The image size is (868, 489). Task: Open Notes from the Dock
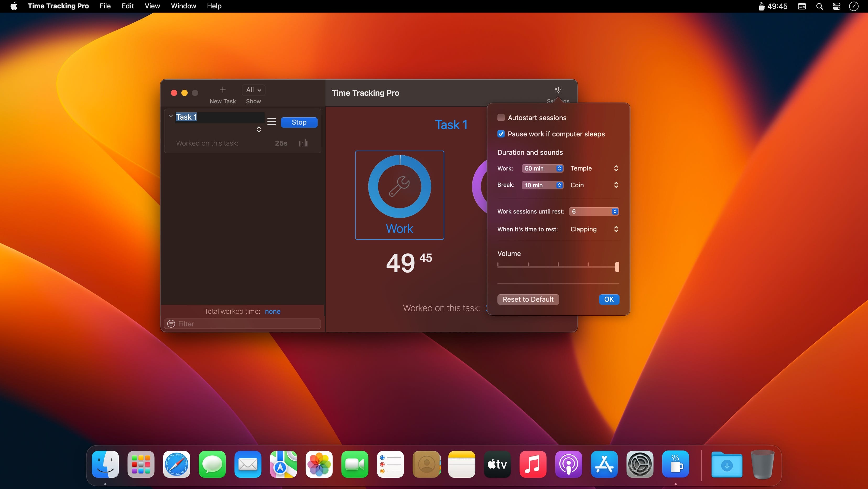[462, 464]
